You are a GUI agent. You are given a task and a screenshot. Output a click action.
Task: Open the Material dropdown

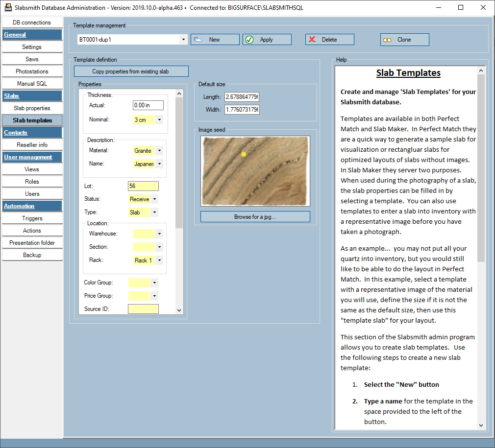point(159,151)
